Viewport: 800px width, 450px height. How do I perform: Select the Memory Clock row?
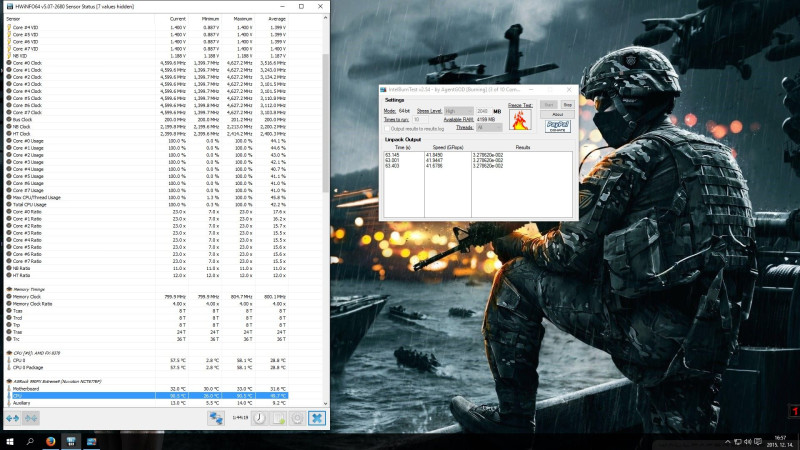(x=146, y=296)
